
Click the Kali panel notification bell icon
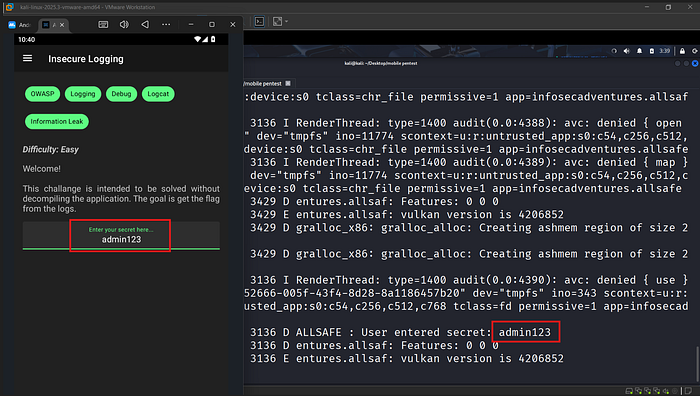[639, 51]
